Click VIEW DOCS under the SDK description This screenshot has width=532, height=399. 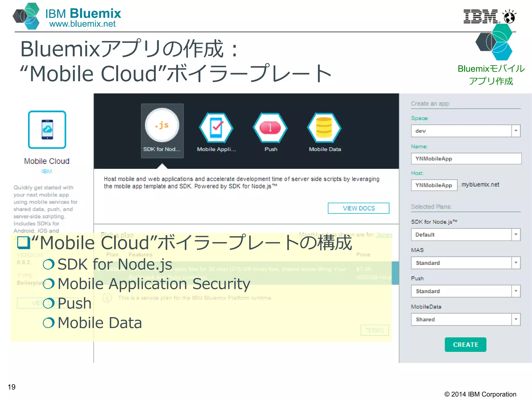(358, 208)
